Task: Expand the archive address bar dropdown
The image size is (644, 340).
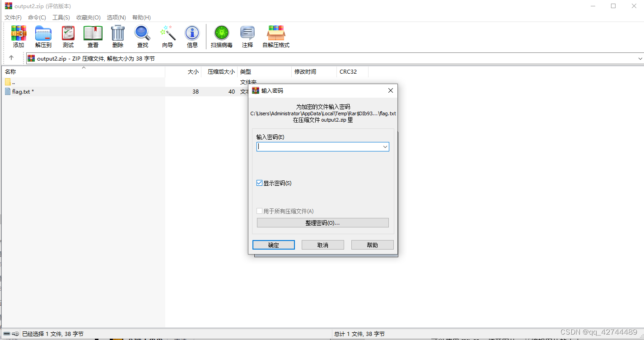Action: click(640, 58)
